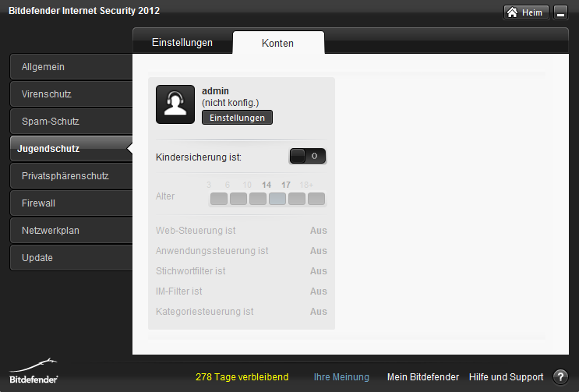This screenshot has height=392, width=579.
Task: Click Aus status of IM-Filter
Action: (x=318, y=291)
